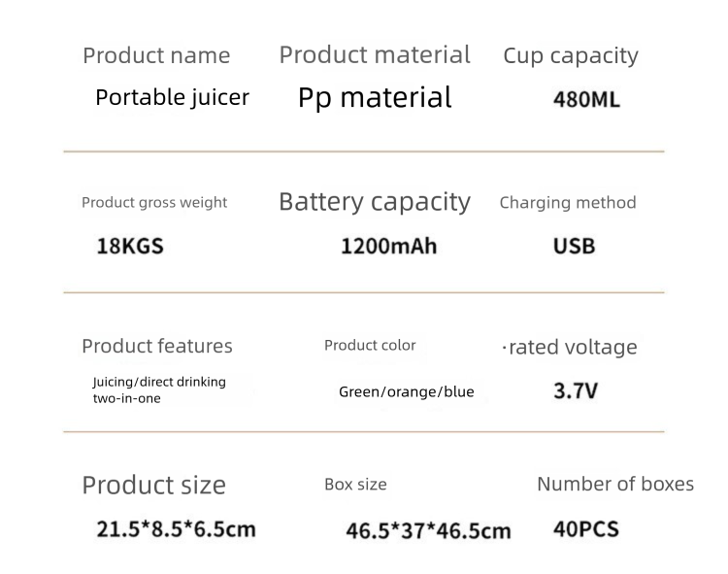Click the 'Green/orange/blue' color text
The width and height of the screenshot is (728, 574).
coord(407,392)
